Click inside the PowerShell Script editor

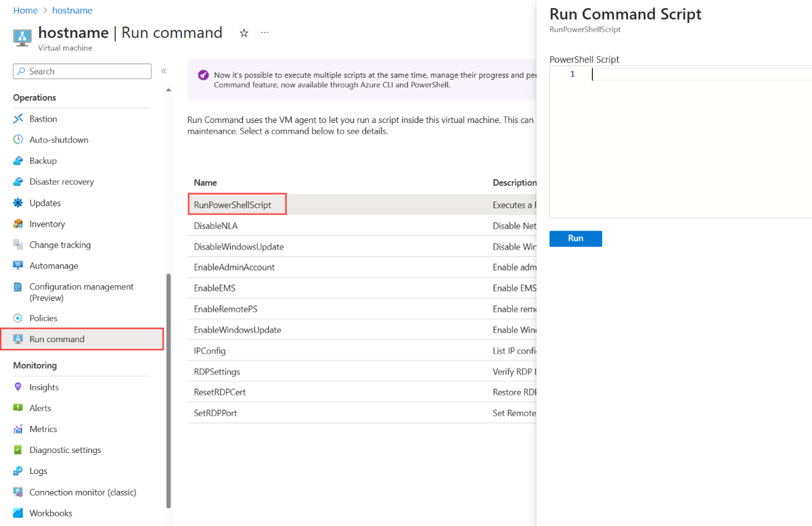pos(677,74)
